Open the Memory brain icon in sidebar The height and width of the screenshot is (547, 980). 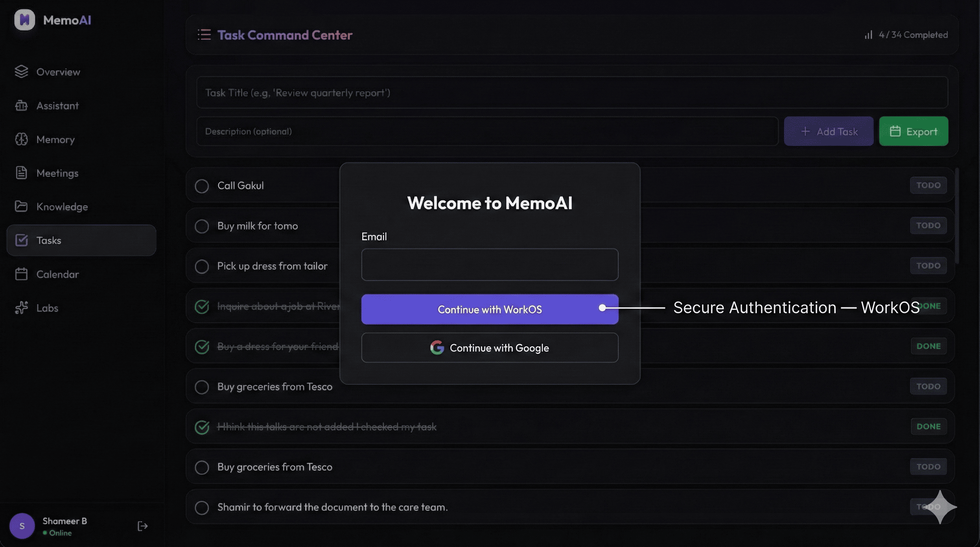pyautogui.click(x=21, y=139)
